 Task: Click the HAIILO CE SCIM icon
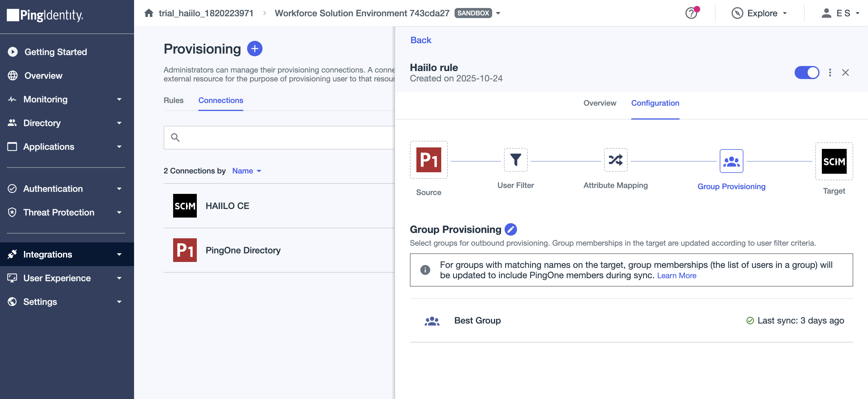click(x=185, y=205)
